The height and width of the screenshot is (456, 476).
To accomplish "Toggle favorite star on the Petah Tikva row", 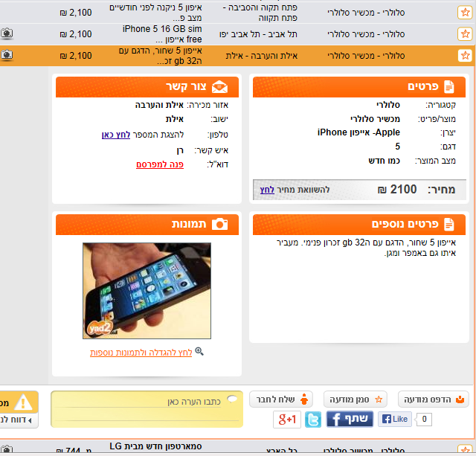I will pos(465,12).
